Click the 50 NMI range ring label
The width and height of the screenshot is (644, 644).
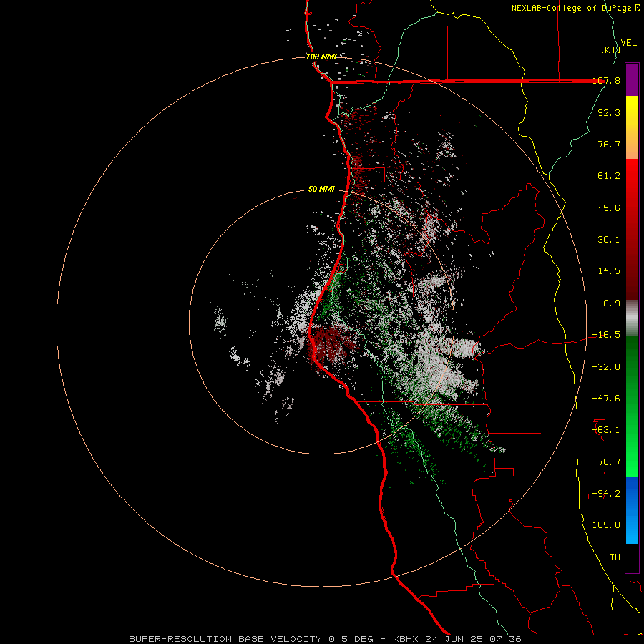coord(321,190)
